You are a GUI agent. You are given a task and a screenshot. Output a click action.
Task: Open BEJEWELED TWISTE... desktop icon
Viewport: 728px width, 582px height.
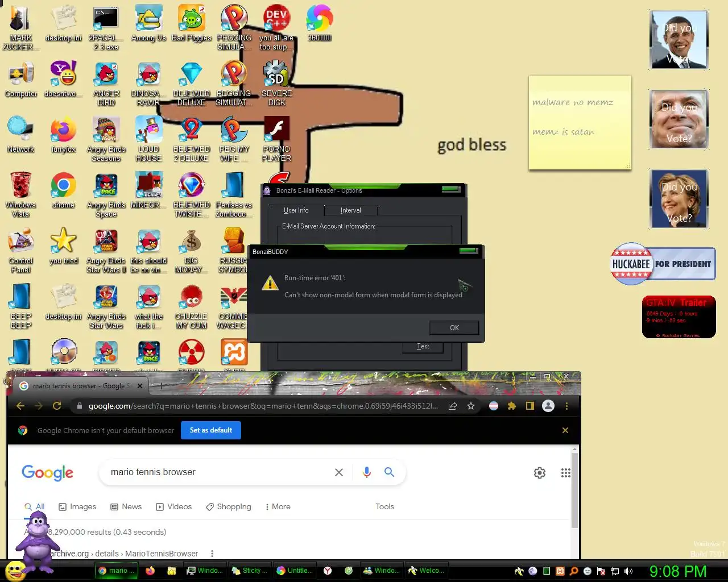pyautogui.click(x=192, y=196)
